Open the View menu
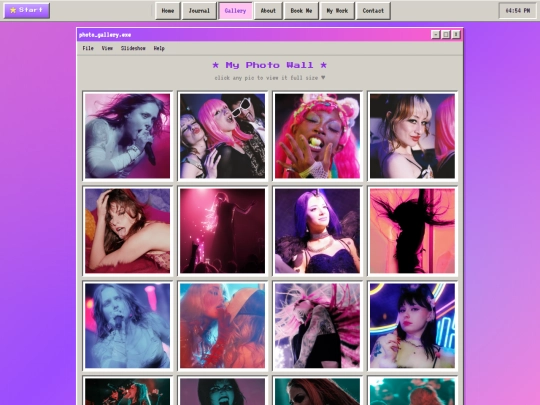The image size is (540, 405). pyautogui.click(x=107, y=48)
